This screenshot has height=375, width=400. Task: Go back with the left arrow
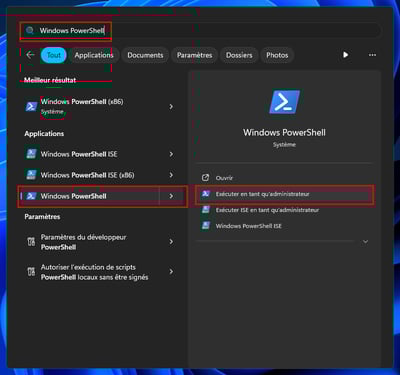tap(30, 55)
